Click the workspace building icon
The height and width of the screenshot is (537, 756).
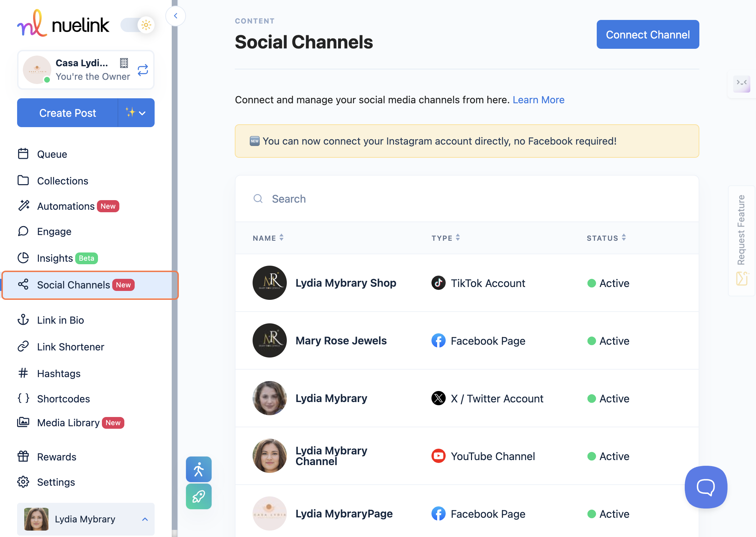tap(124, 63)
